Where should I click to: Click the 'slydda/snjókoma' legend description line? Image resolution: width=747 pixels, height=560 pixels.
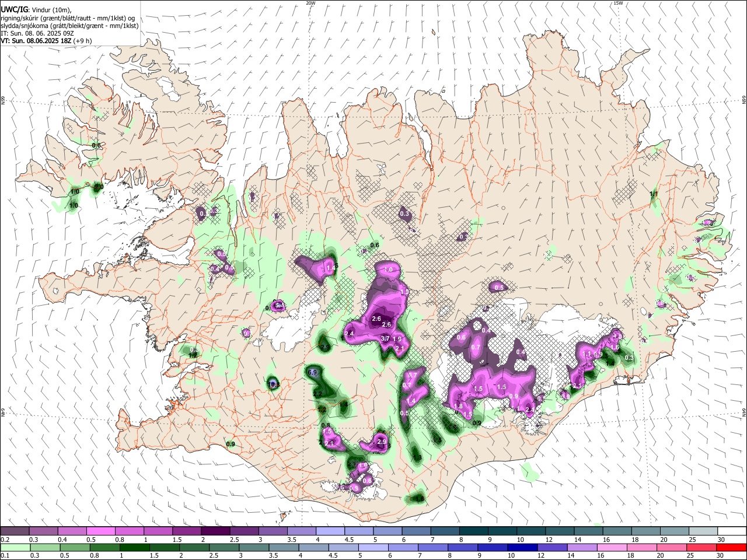pos(69,26)
